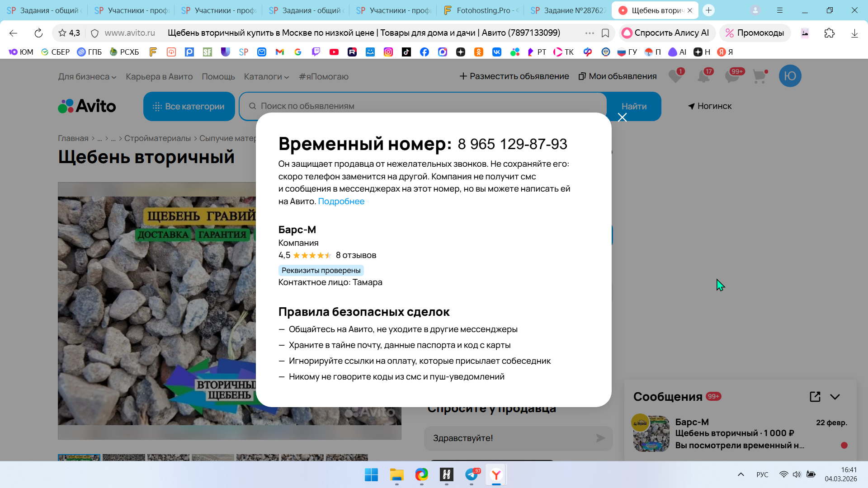
Task: Open favorites heart icon in Avito header
Action: pyautogui.click(x=675, y=76)
